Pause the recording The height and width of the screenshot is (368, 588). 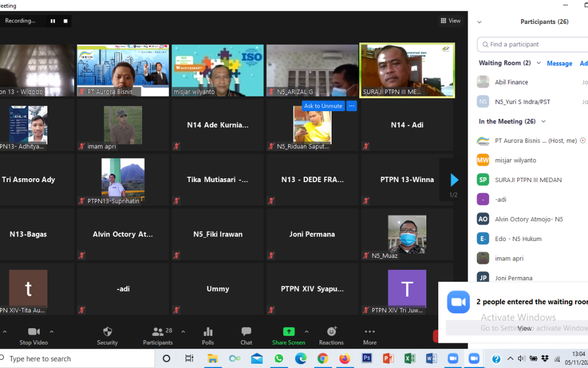[53, 21]
